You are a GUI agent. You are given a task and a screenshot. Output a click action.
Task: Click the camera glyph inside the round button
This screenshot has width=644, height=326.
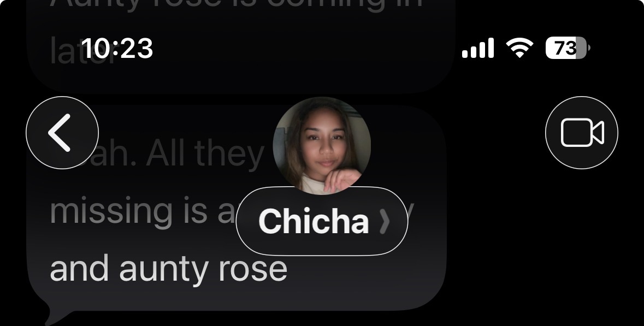coord(582,133)
